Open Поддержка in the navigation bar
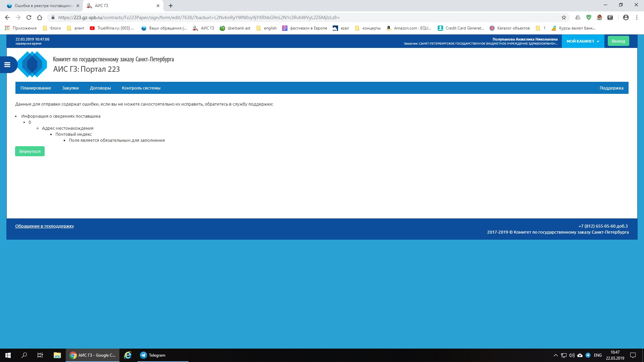Screen dimensions: 644x362 [611, 88]
